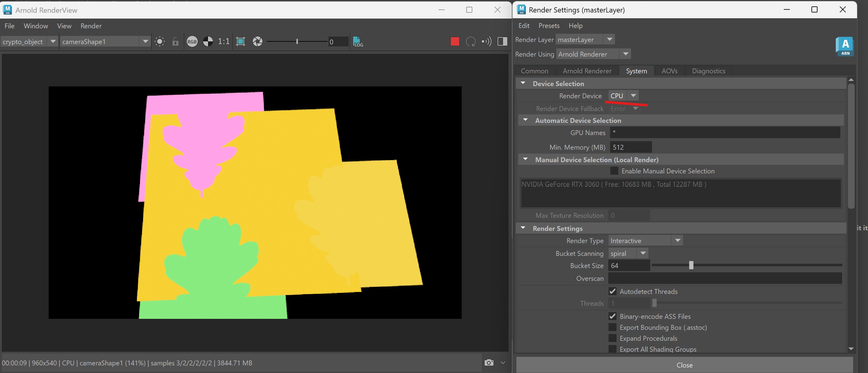Switch to the Common tab
This screenshot has width=868, height=373.
pyautogui.click(x=534, y=71)
